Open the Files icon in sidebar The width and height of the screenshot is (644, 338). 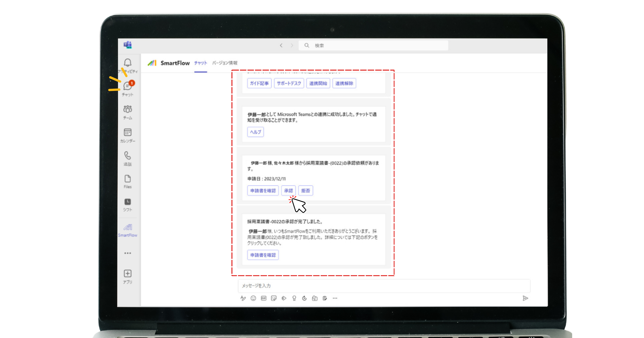[x=127, y=179]
